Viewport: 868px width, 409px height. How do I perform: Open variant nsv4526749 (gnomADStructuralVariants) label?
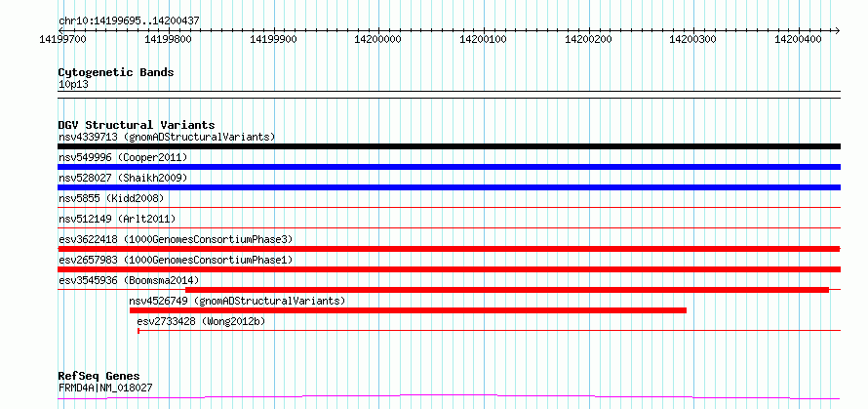pyautogui.click(x=237, y=301)
